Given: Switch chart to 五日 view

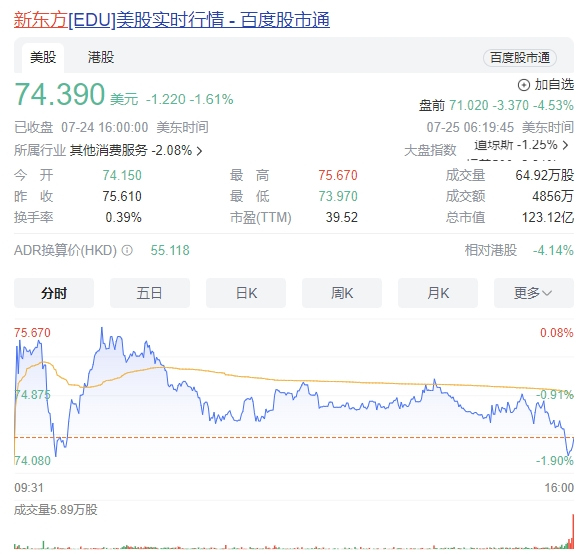Looking at the screenshot, I should click(x=150, y=293).
